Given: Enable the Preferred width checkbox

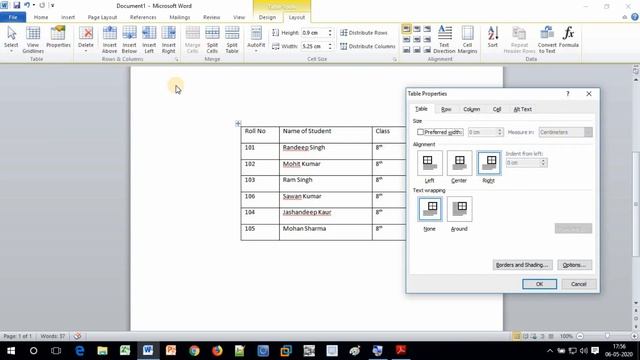Looking at the screenshot, I should pyautogui.click(x=420, y=132).
